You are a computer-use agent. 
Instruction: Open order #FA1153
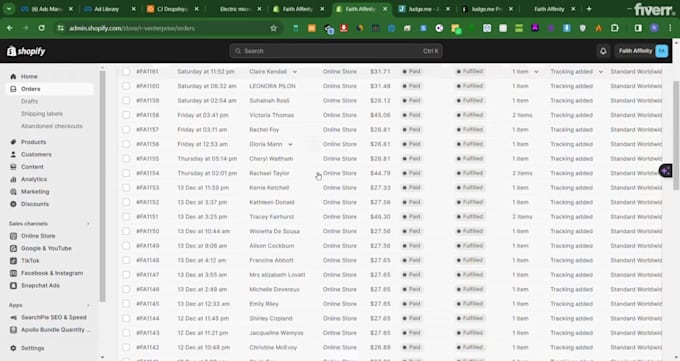tap(147, 188)
